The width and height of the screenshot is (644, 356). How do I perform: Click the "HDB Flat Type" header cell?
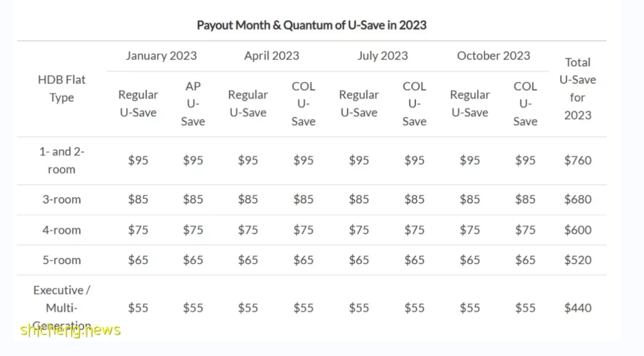pyautogui.click(x=62, y=89)
